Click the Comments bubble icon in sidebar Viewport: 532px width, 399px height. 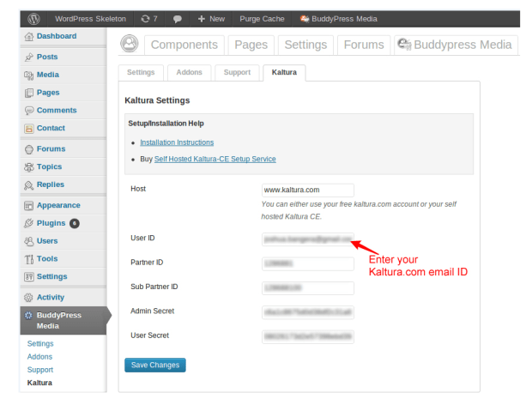pos(29,111)
